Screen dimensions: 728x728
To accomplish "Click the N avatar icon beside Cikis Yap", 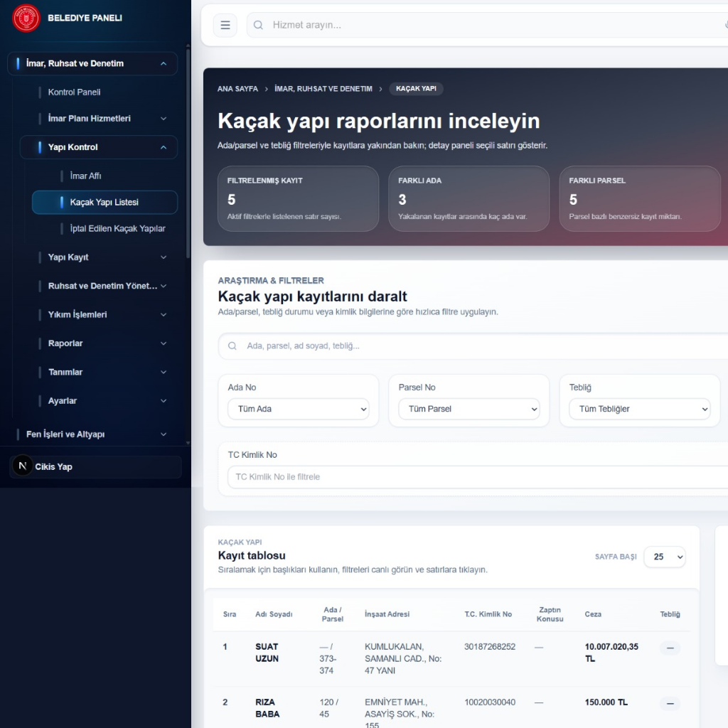I will [x=22, y=466].
